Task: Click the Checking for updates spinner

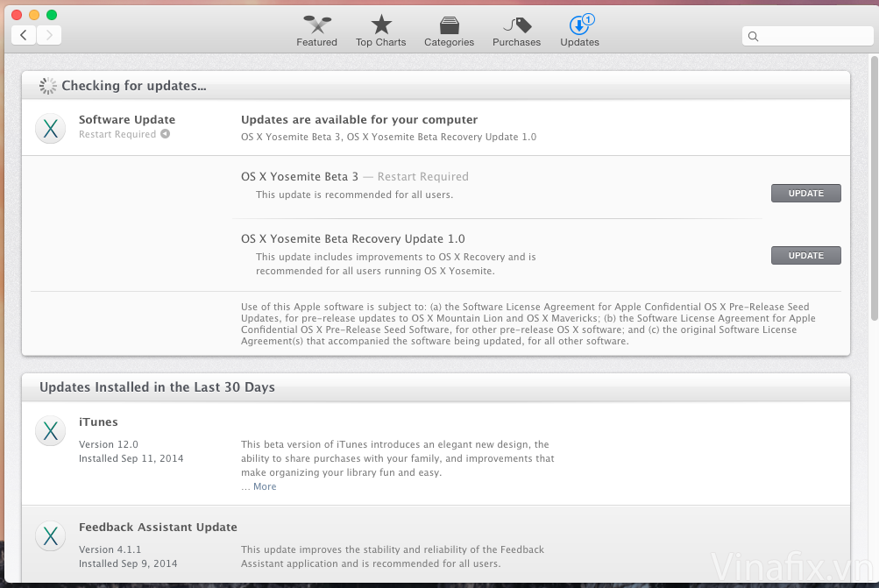Action: (47, 86)
